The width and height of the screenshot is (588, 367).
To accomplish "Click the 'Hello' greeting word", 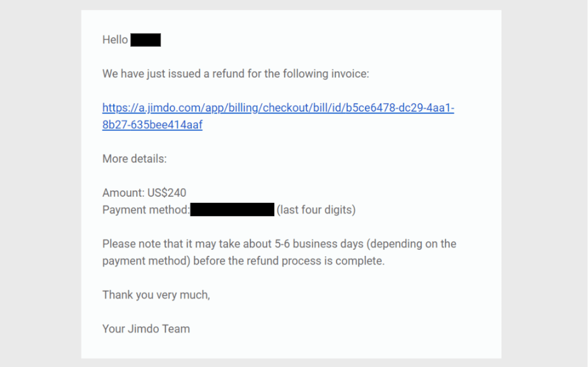I will [115, 40].
